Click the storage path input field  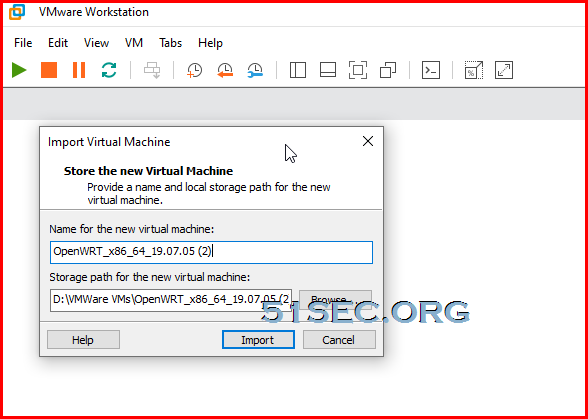tap(171, 300)
